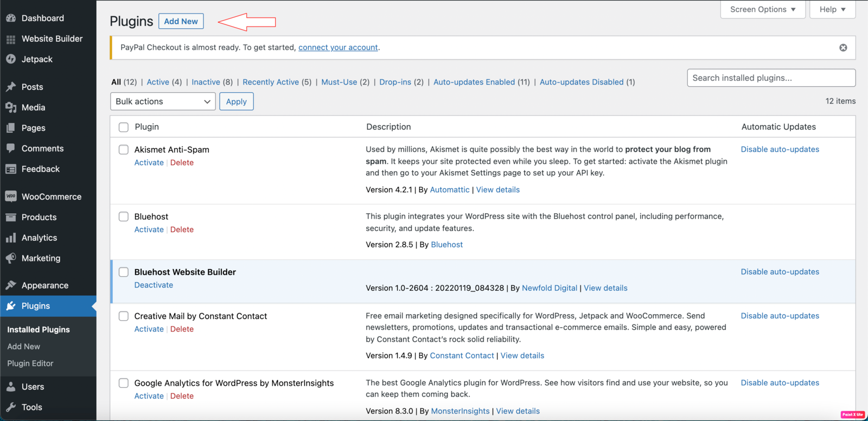Check the Bluehost Website Builder checkbox

click(124, 272)
